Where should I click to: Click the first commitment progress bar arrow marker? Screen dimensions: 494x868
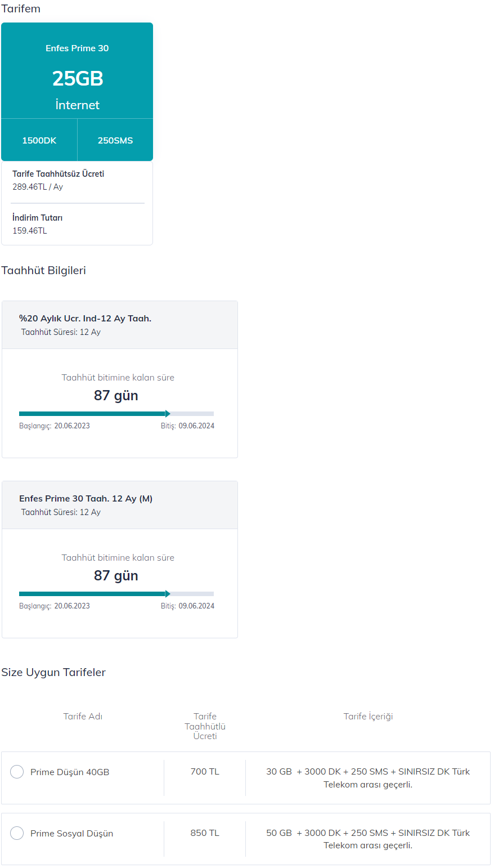[x=168, y=414]
